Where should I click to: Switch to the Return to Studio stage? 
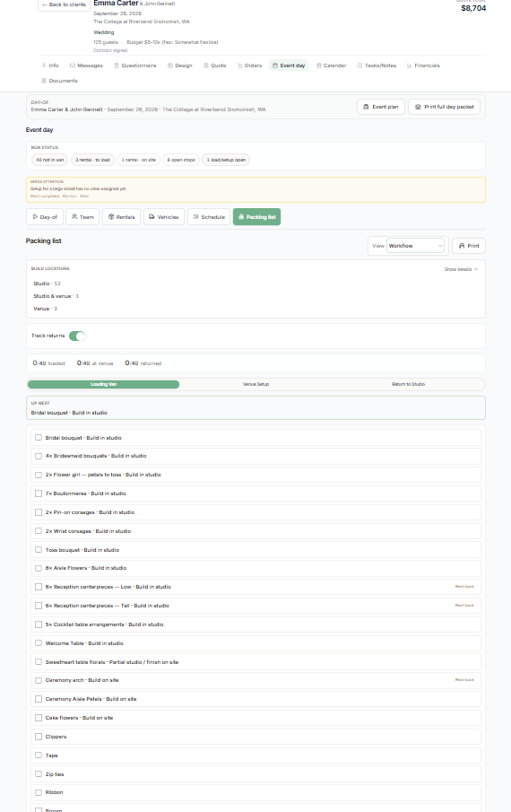click(x=408, y=384)
